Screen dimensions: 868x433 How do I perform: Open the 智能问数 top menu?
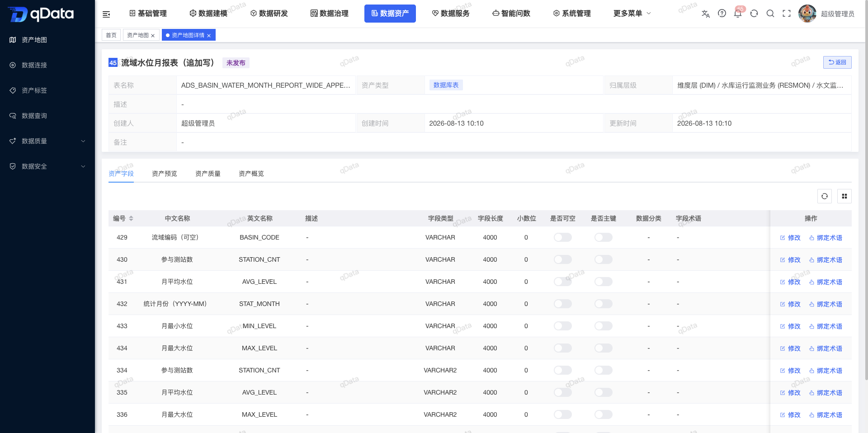[x=511, y=14]
